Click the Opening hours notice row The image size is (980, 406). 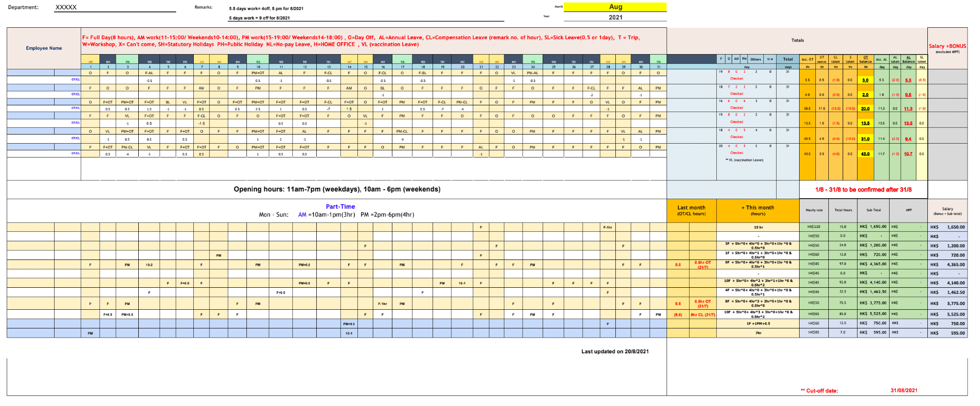click(x=337, y=189)
